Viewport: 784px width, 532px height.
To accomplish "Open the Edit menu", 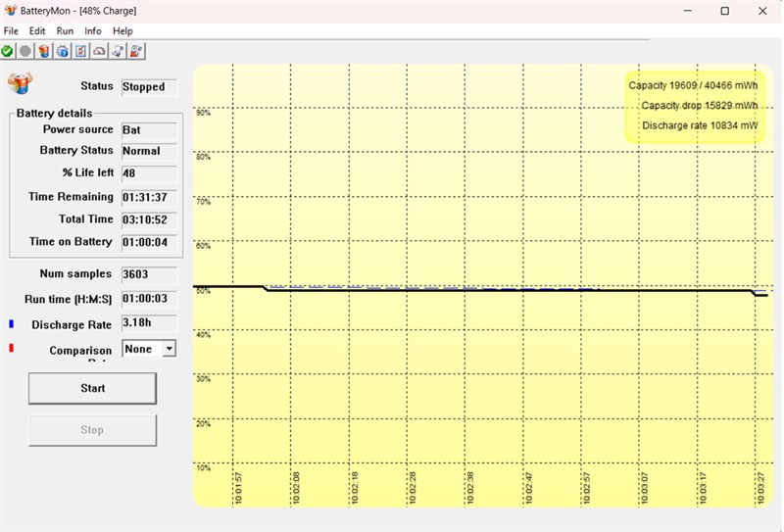I will (37, 31).
